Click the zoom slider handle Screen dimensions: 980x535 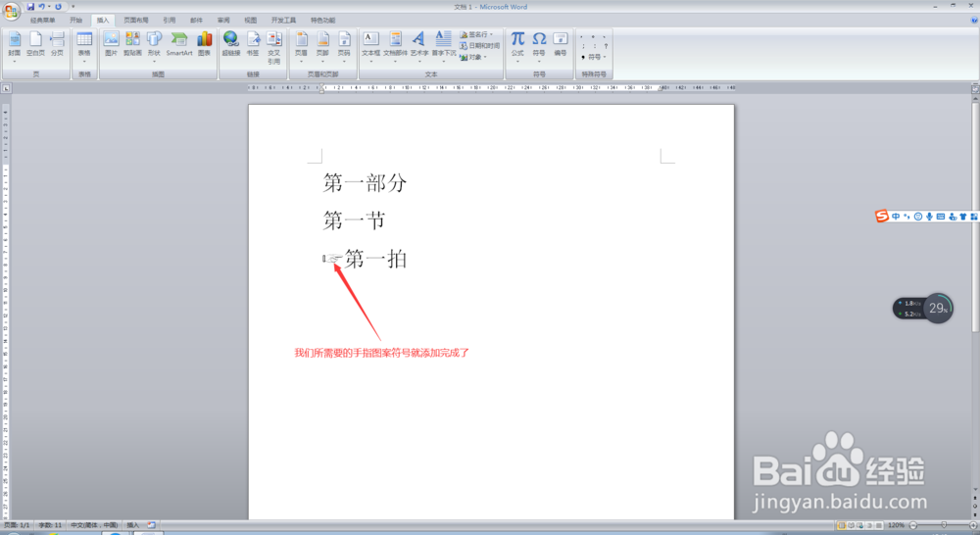[944, 525]
